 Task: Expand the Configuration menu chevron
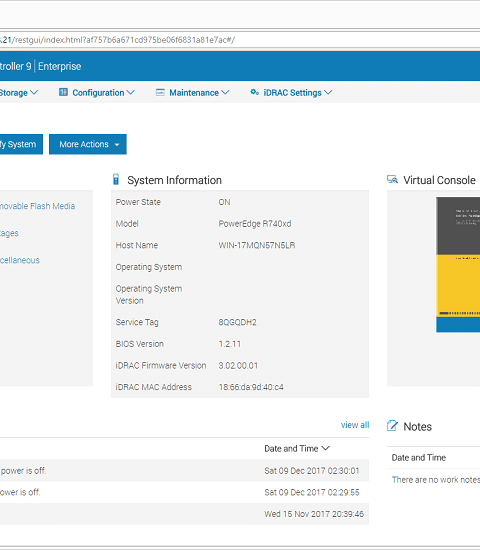tap(131, 92)
